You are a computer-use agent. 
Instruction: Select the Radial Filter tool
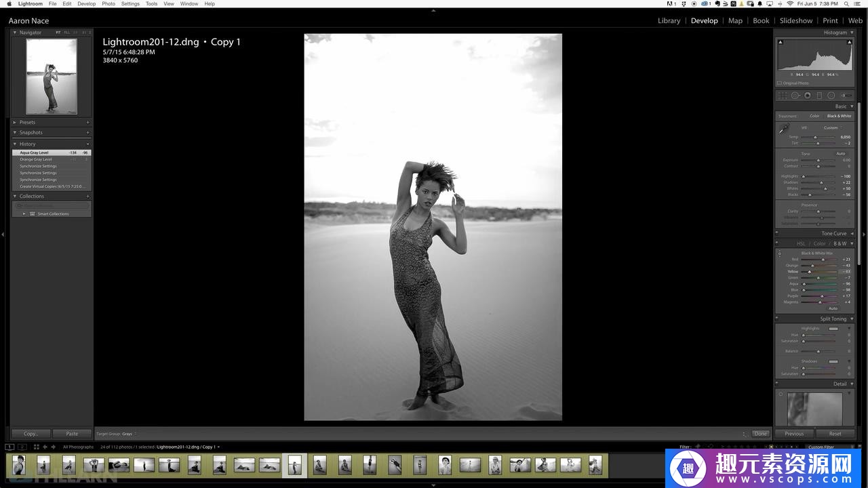click(x=831, y=96)
